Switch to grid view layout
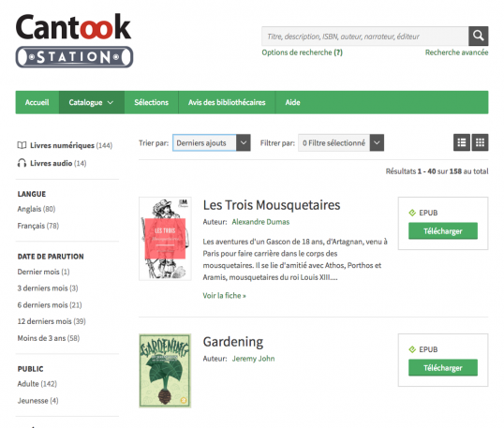504x428 pixels. point(480,142)
